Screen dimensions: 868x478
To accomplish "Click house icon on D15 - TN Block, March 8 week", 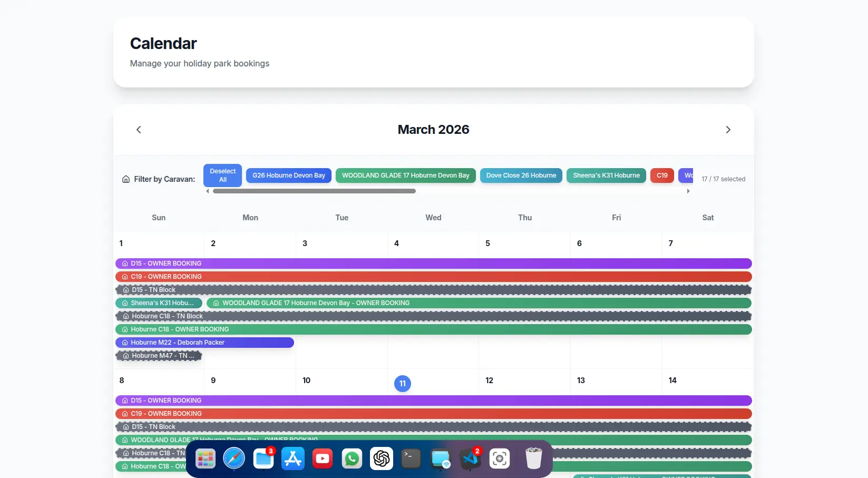I will click(x=126, y=427).
